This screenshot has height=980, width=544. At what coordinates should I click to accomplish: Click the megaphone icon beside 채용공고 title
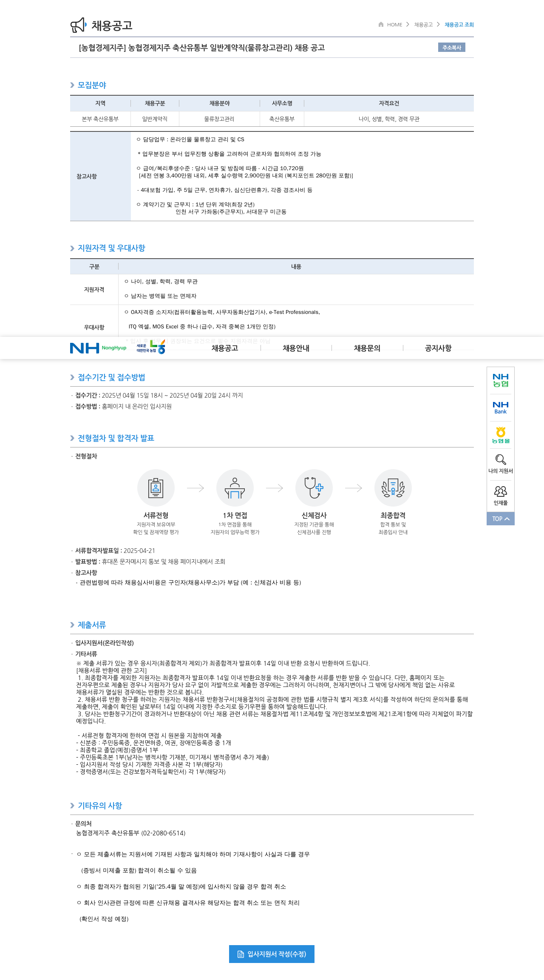coord(79,25)
